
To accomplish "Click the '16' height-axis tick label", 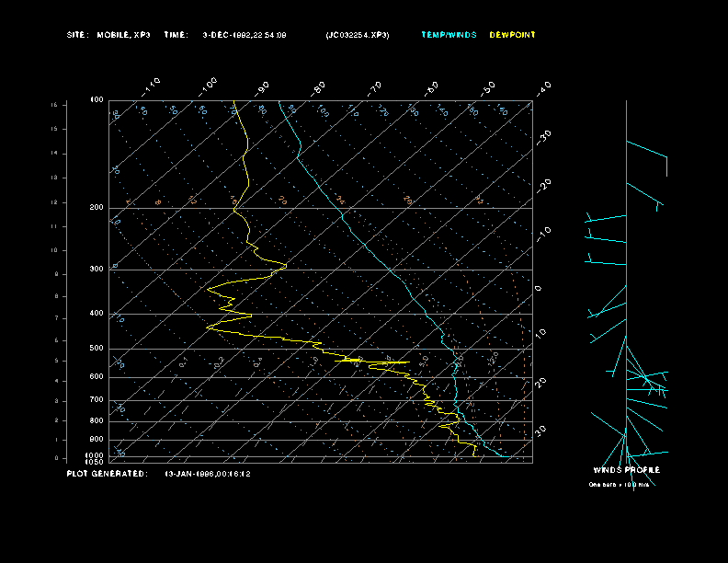I will click(x=54, y=105).
